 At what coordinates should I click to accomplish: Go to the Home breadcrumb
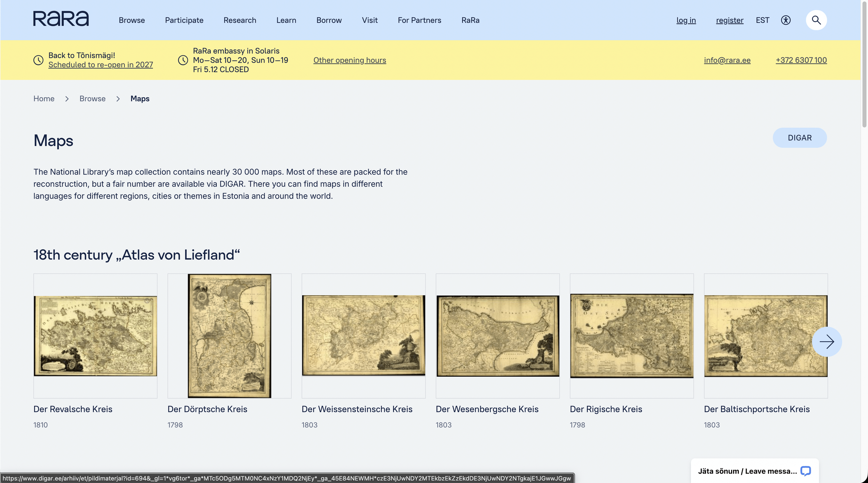point(44,99)
